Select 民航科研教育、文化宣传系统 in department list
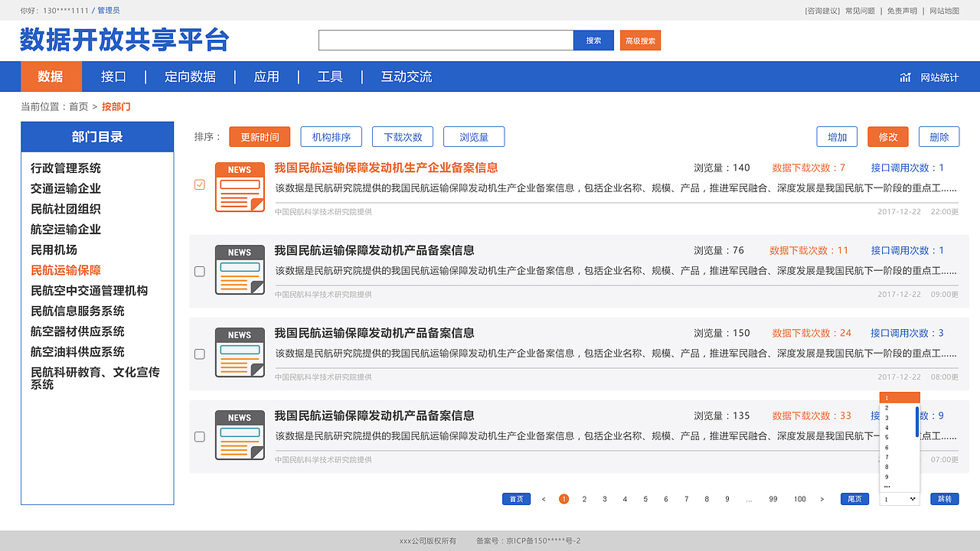Viewport: 980px width, 551px height. (x=95, y=378)
